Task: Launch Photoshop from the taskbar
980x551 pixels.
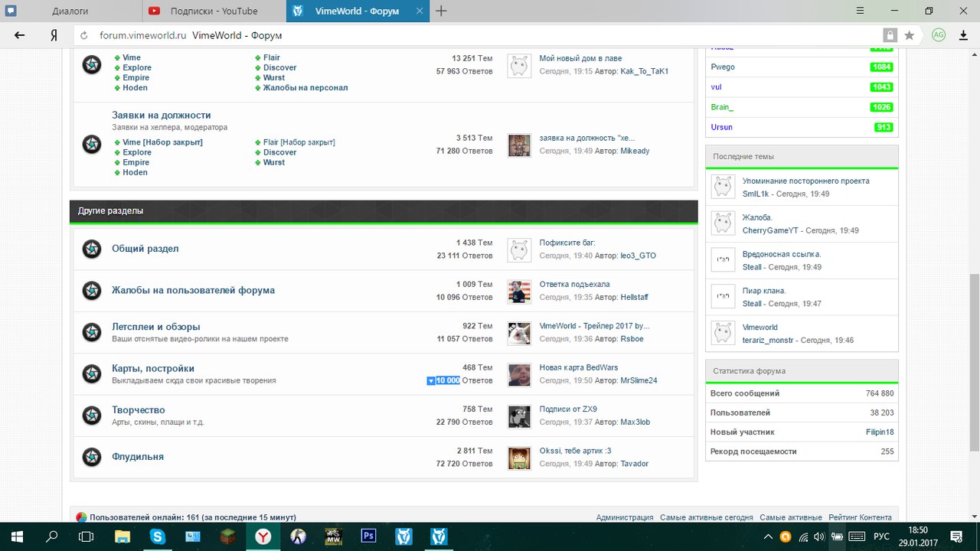Action: coord(368,536)
